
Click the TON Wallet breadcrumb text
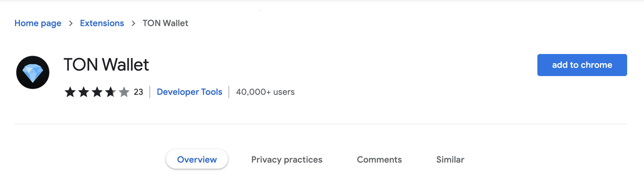[x=165, y=23]
